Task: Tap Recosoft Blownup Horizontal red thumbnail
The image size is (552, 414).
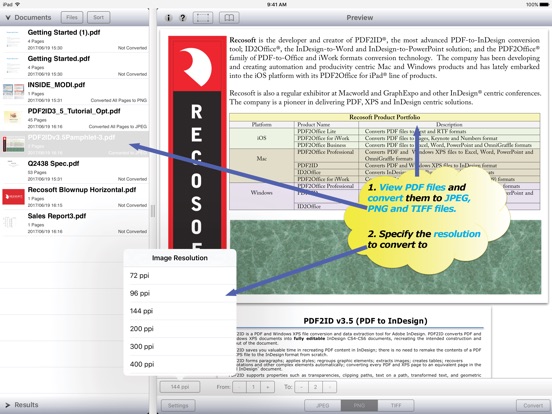Action: pos(13,196)
